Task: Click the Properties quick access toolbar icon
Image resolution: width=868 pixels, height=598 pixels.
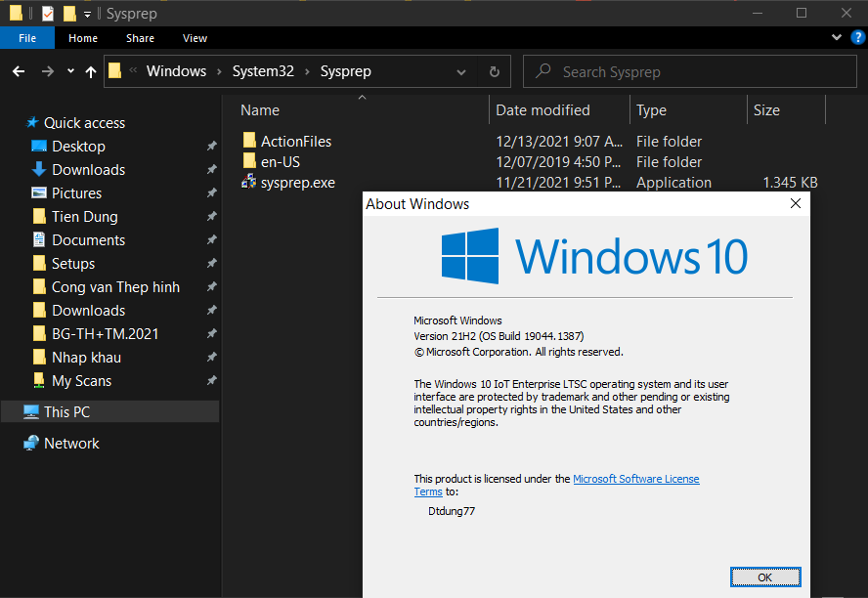Action: [48, 14]
